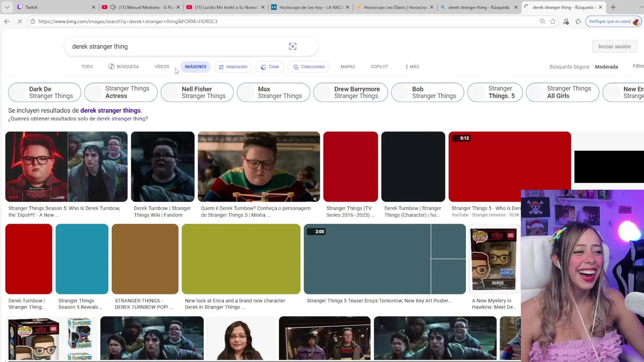Select Bob Stranger Things suggestion

[428, 92]
